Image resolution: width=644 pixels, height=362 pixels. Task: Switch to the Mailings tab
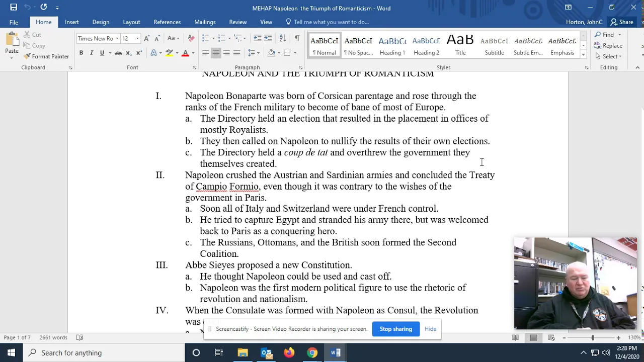pos(205,22)
